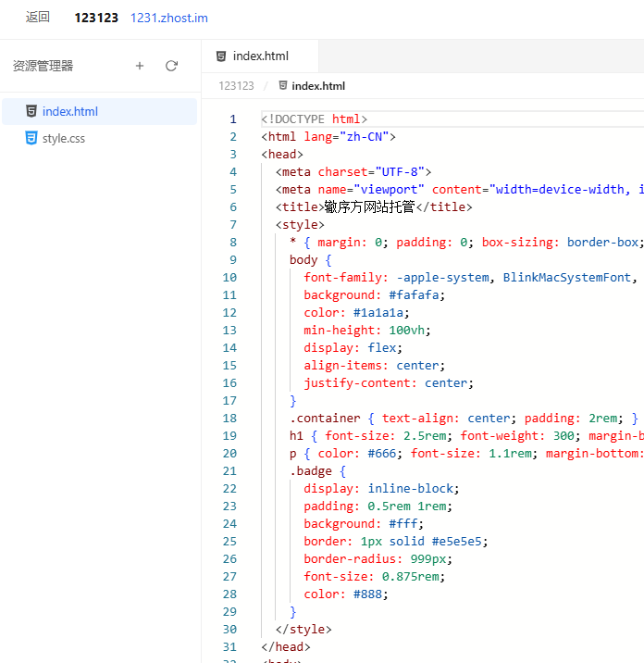Click the HTML5 icon beside index.html in sidebar
This screenshot has width=644, height=663.
click(x=31, y=111)
